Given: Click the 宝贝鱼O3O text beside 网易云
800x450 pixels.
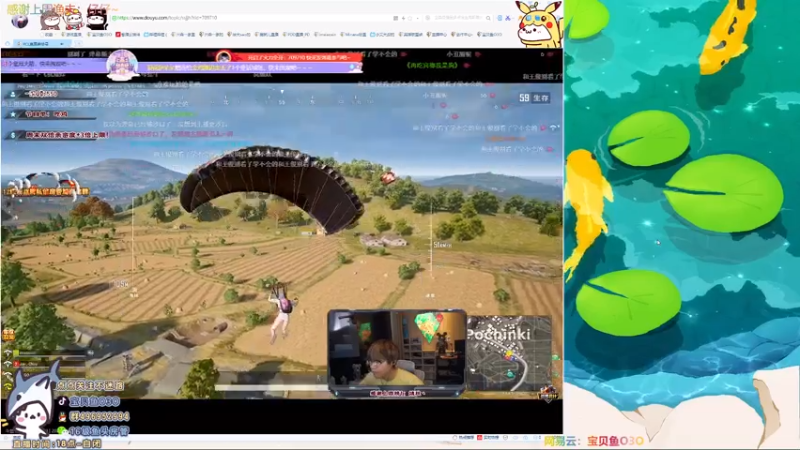Looking at the screenshot, I should click(615, 441).
